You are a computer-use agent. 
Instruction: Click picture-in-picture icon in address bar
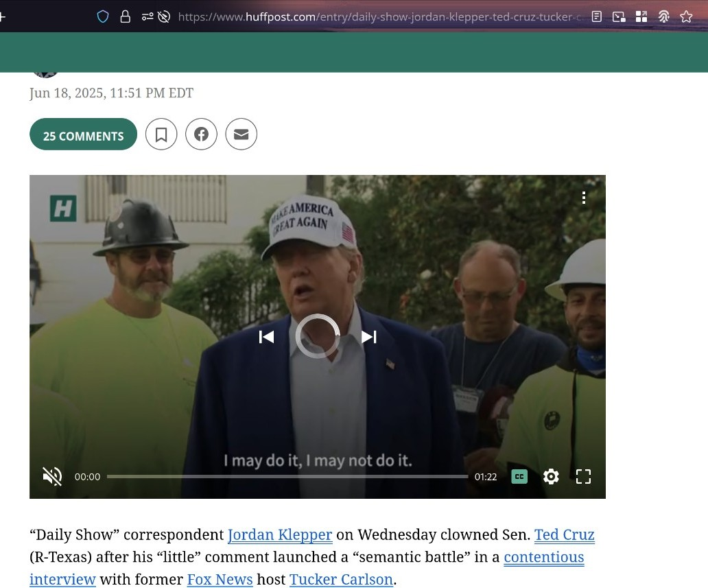619,16
